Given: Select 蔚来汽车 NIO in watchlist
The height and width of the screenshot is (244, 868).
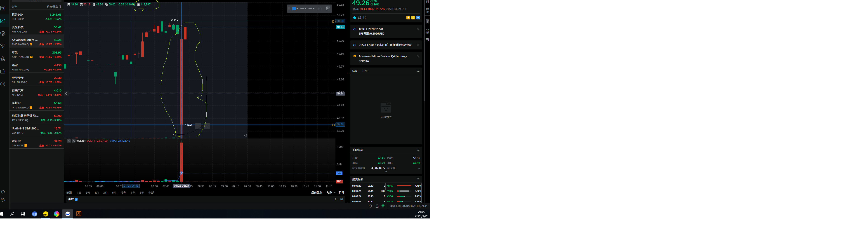Looking at the screenshot, I should point(36,93).
